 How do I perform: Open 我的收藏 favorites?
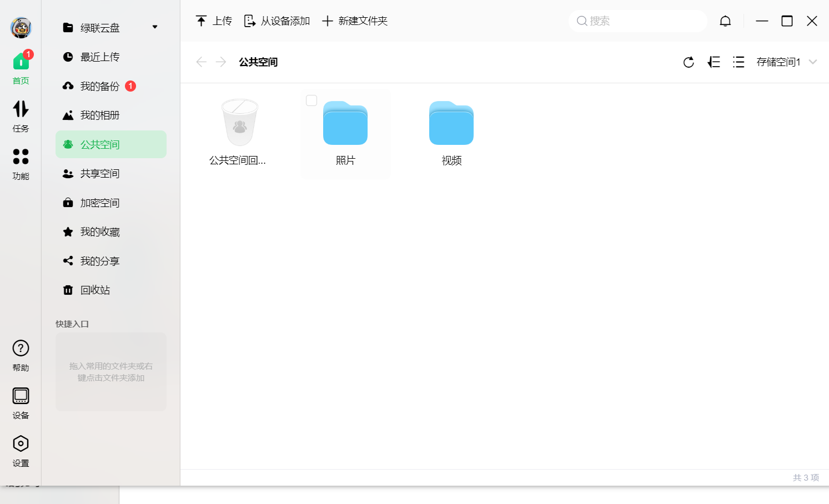click(x=111, y=232)
